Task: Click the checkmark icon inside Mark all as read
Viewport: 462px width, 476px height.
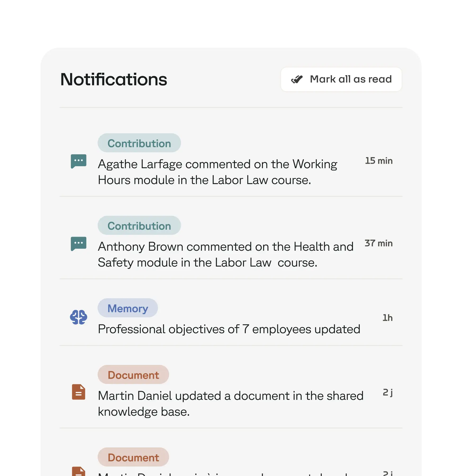Action: (x=297, y=79)
